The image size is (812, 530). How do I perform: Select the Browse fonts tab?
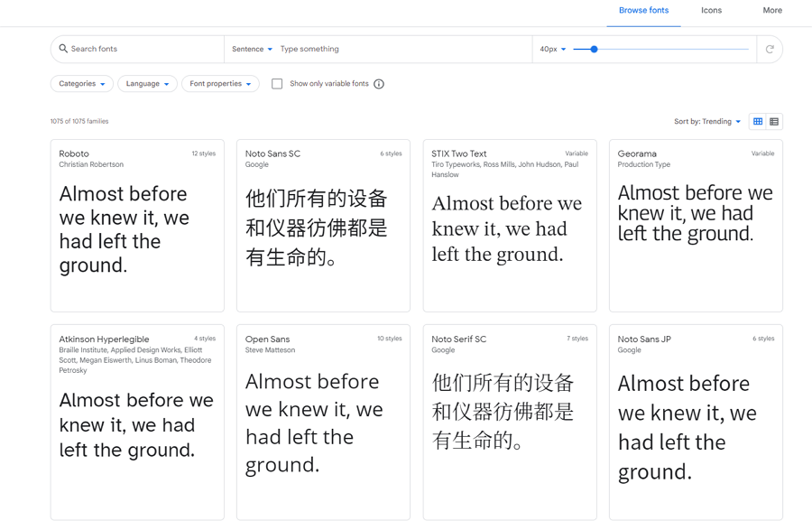(643, 11)
